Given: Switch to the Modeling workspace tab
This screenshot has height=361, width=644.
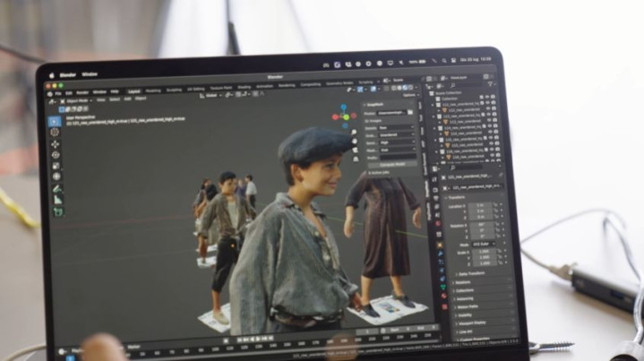Looking at the screenshot, I should click(x=153, y=90).
